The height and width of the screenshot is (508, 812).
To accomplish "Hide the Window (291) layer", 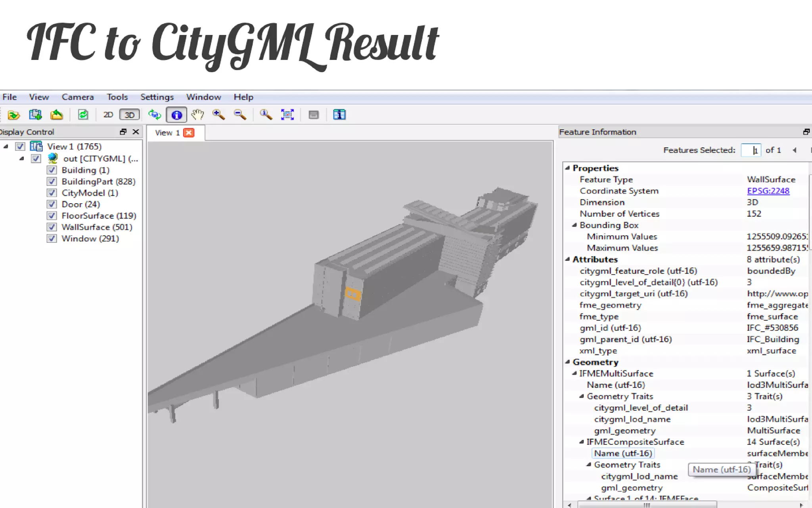I will click(x=52, y=239).
